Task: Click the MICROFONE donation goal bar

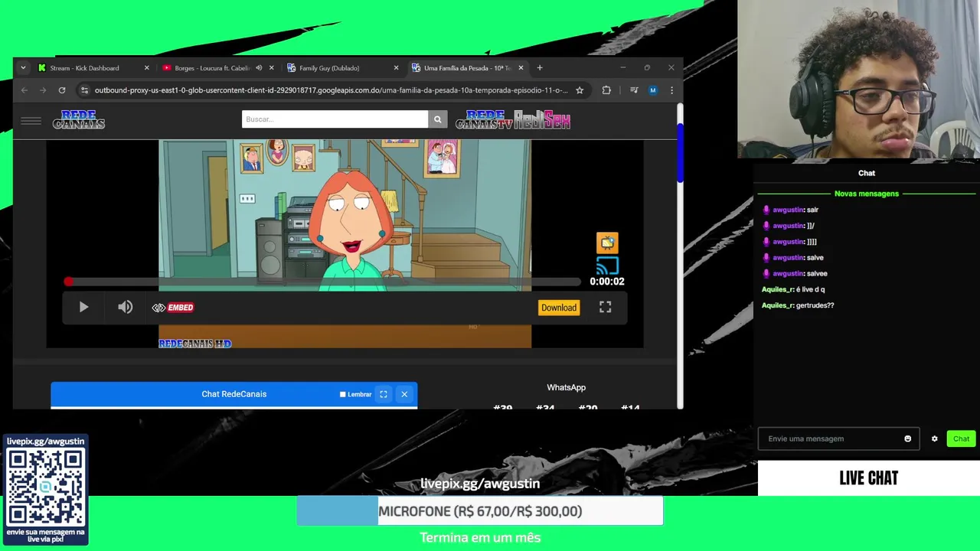Action: (x=480, y=511)
